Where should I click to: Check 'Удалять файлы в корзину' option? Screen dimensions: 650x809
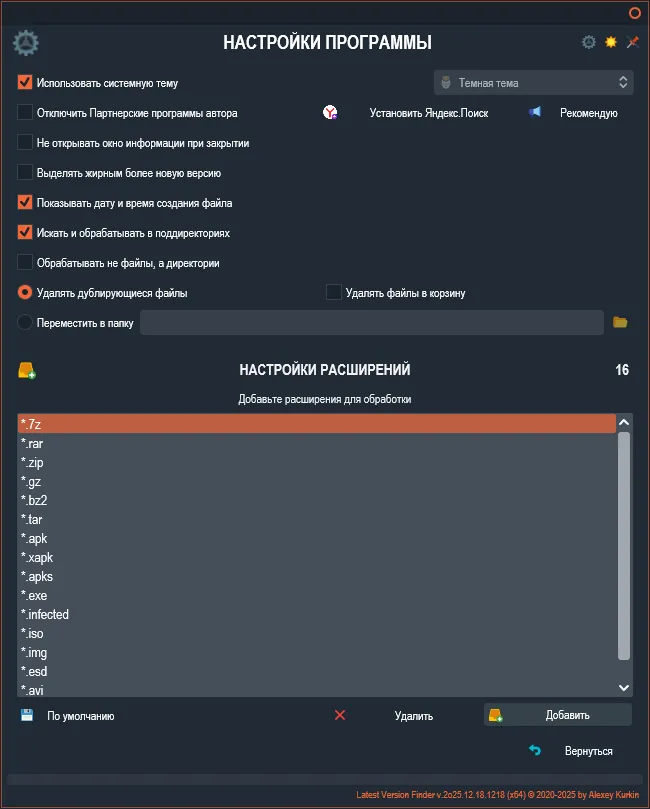[334, 293]
